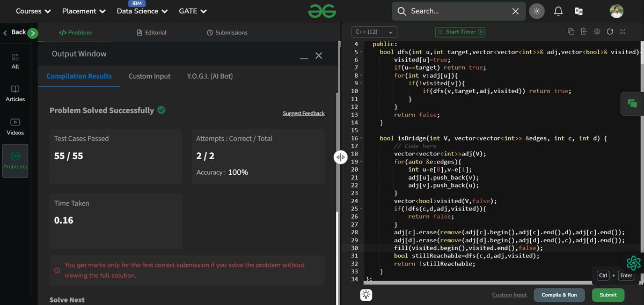Click the copy code icon

[x=571, y=32]
